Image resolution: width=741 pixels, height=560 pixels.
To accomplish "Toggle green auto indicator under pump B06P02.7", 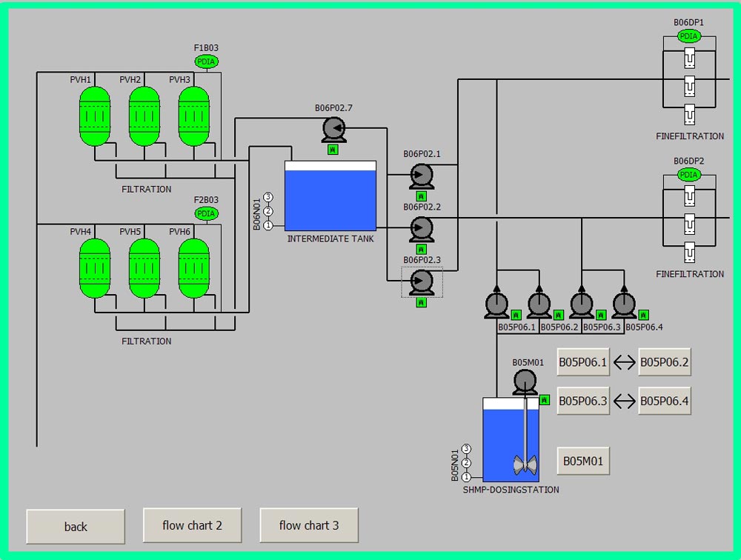I will pos(333,150).
